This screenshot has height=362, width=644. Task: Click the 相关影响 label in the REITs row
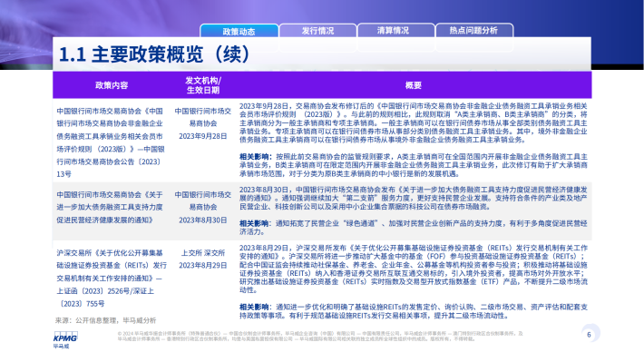(x=256, y=307)
